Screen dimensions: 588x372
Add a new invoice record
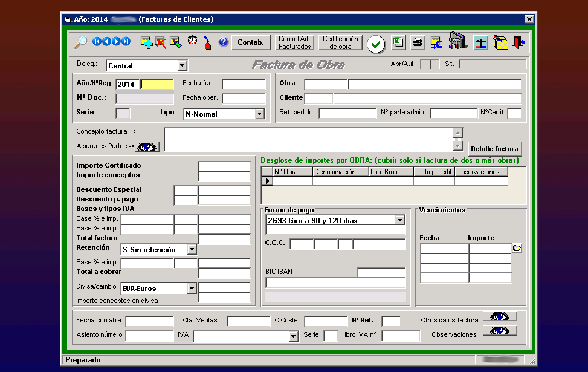146,42
